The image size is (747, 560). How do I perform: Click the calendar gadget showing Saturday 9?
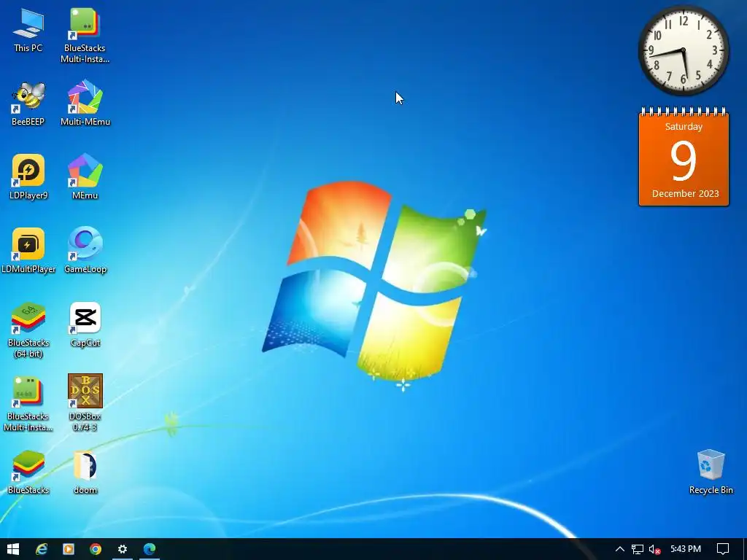click(x=684, y=157)
